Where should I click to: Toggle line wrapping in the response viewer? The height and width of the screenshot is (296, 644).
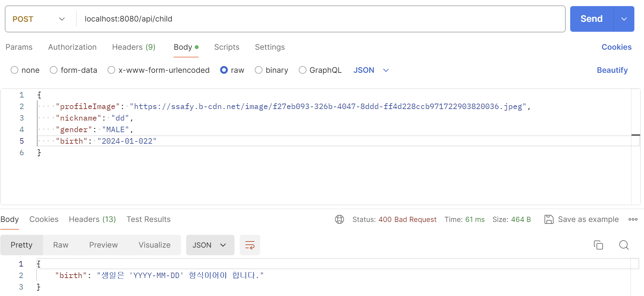pyautogui.click(x=250, y=245)
